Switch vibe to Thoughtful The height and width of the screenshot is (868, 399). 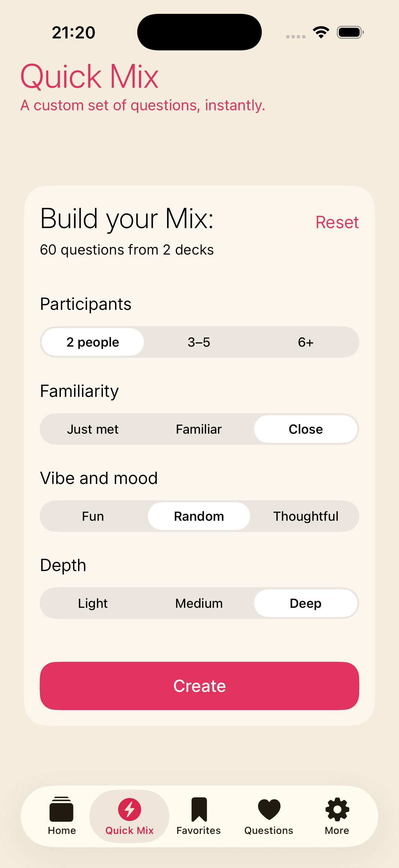(x=305, y=516)
